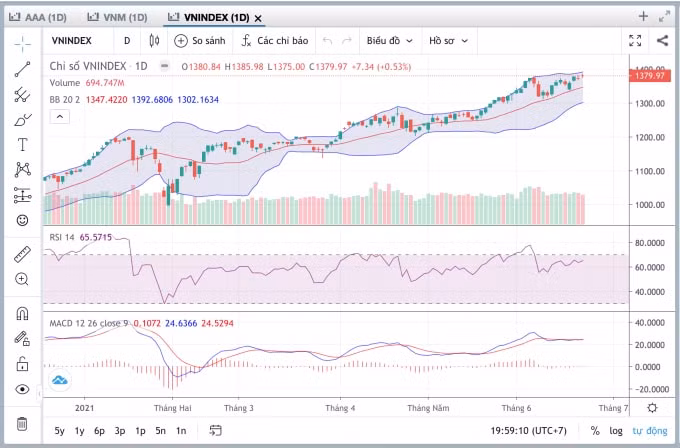Viewport: 680px width, 448px height.
Task: Click the left toolbar collapse handle
Action: click(x=39, y=393)
